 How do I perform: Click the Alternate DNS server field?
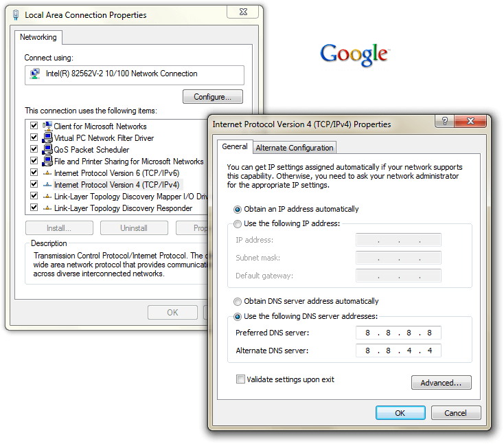tap(398, 351)
